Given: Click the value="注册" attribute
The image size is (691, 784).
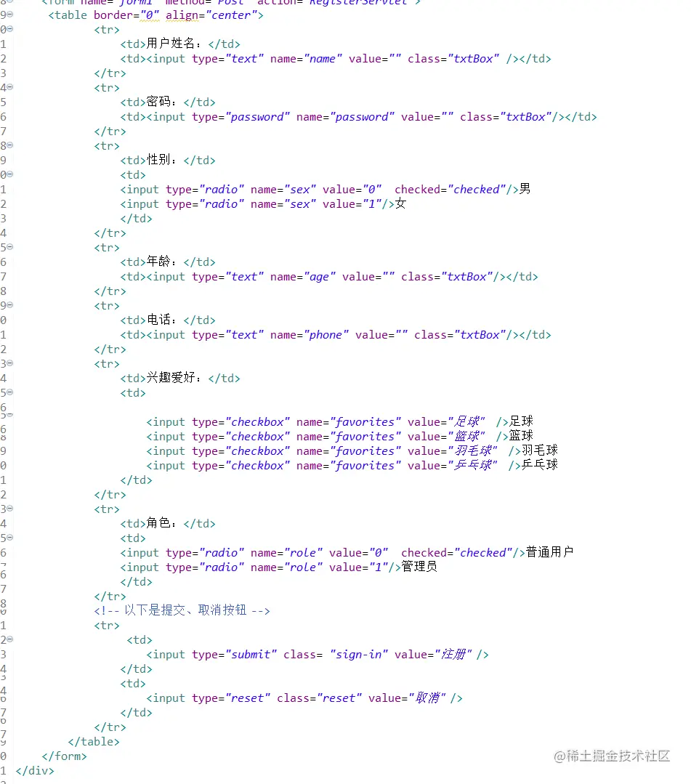Looking at the screenshot, I should pyautogui.click(x=433, y=655).
